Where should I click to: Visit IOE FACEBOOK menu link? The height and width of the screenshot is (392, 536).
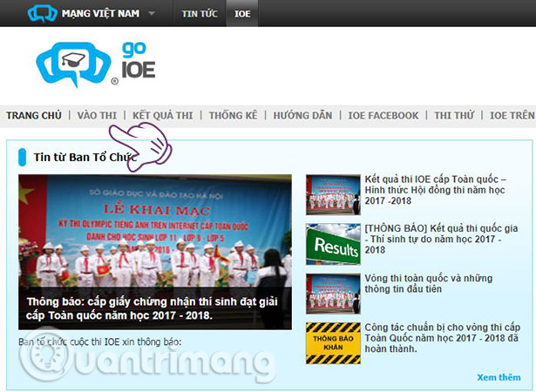point(383,116)
